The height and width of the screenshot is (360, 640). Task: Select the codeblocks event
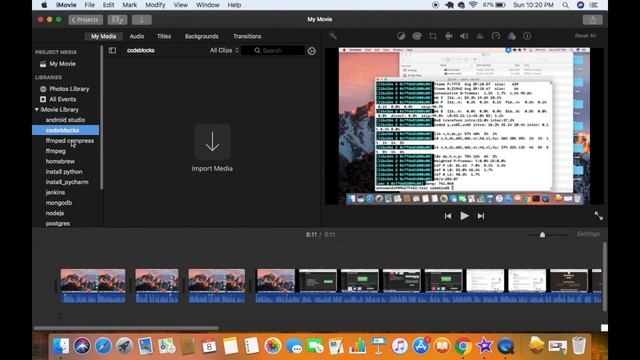click(65, 130)
